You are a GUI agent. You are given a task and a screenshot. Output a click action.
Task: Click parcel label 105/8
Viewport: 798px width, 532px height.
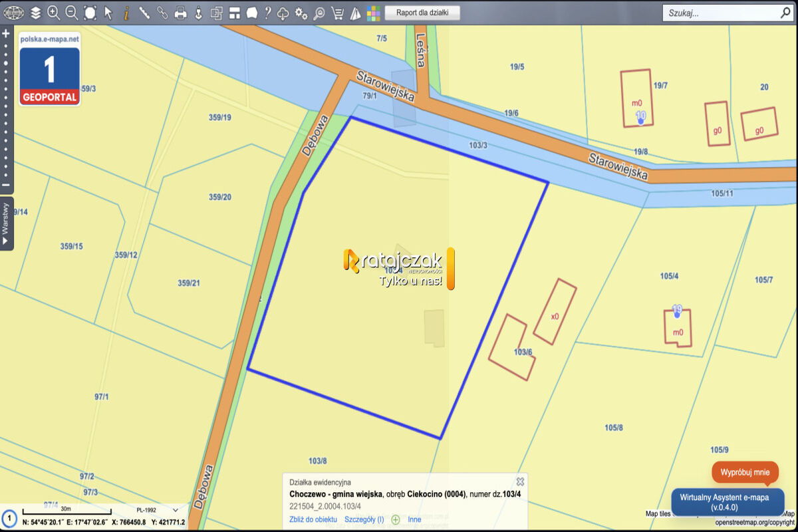tap(614, 428)
